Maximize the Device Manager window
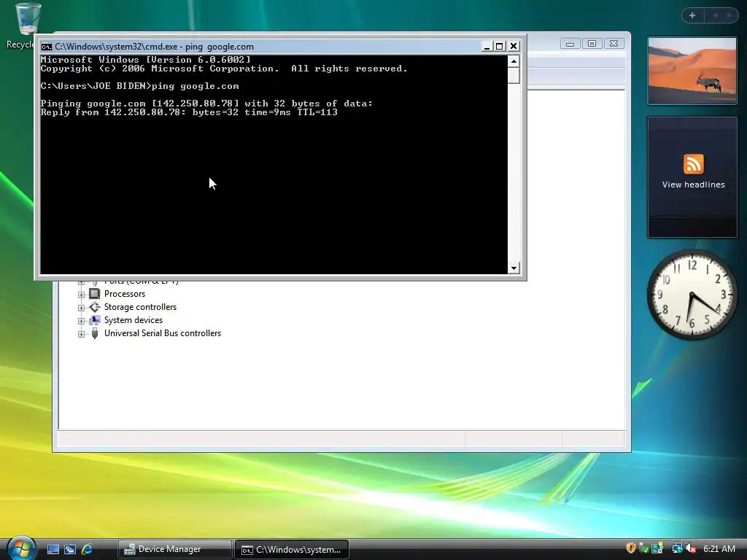This screenshot has height=560, width=747. tap(592, 44)
